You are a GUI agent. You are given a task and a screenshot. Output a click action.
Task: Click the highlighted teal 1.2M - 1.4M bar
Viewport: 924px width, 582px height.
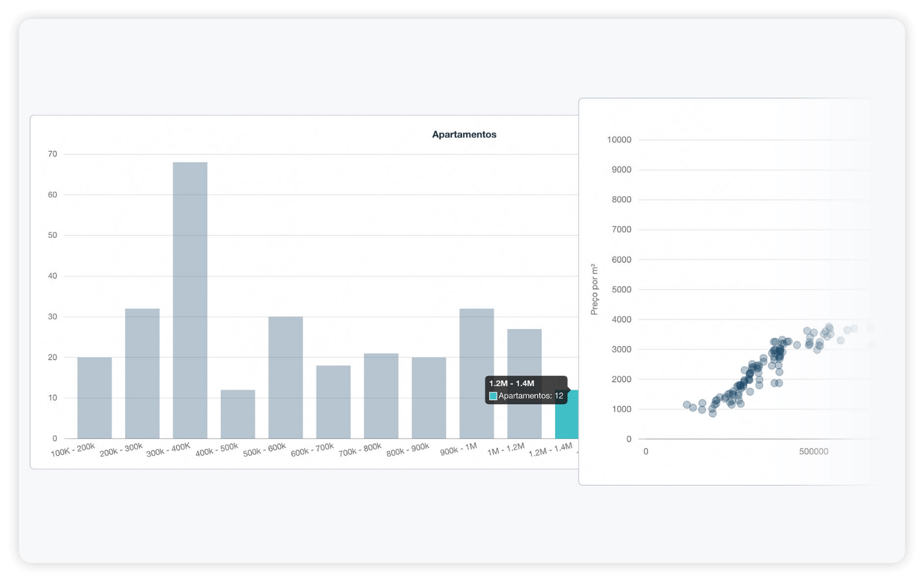(x=567, y=421)
